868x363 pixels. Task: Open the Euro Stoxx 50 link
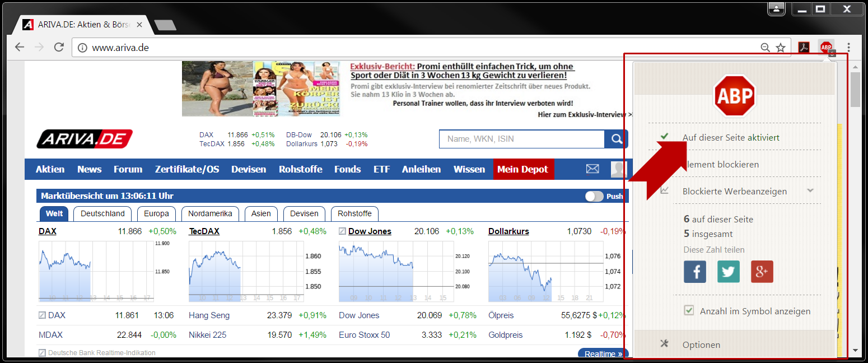click(x=364, y=335)
